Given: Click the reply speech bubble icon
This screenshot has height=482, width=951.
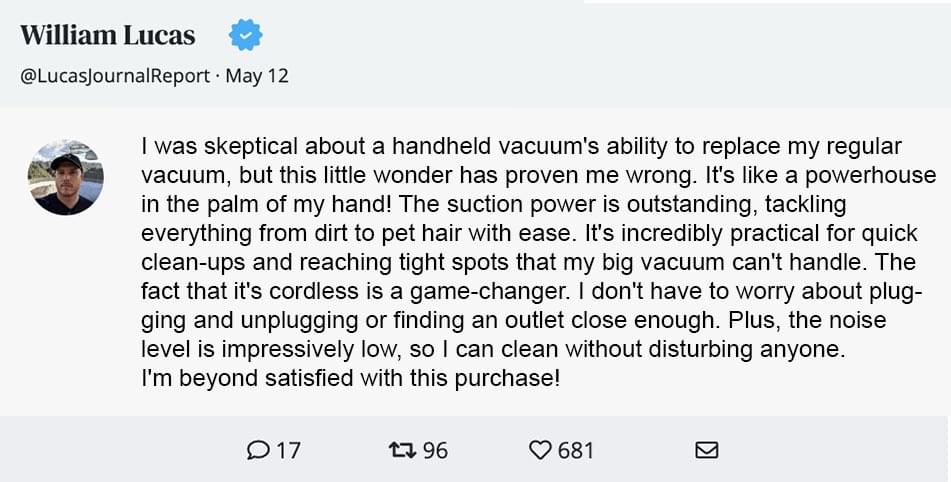Looking at the screenshot, I should (258, 450).
